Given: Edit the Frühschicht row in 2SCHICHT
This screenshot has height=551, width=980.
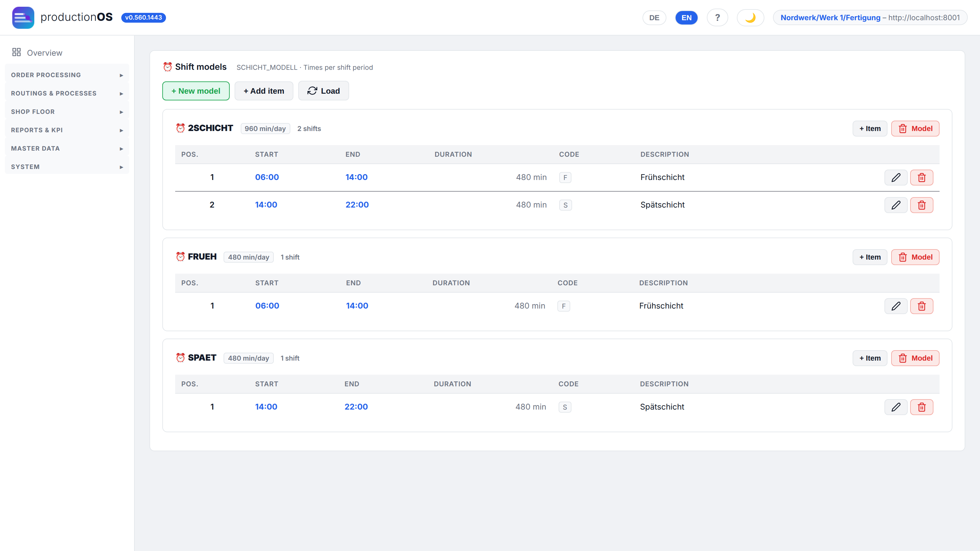Looking at the screenshot, I should [895, 177].
